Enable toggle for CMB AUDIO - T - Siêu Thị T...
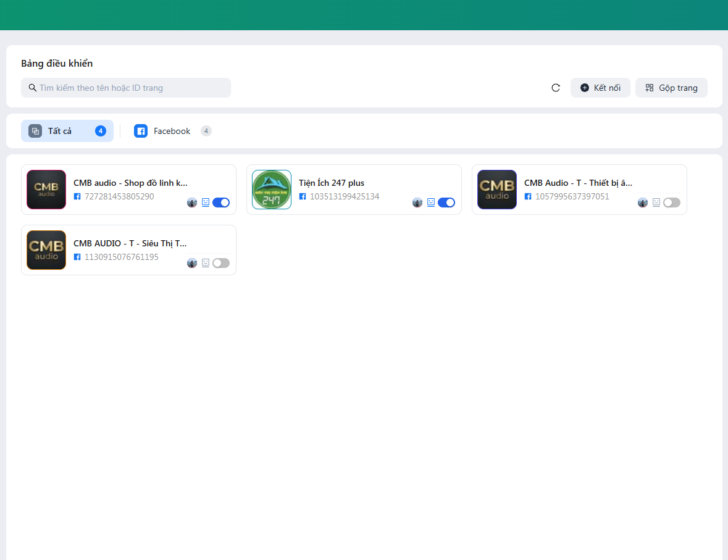The width and height of the screenshot is (728, 560). [x=221, y=263]
